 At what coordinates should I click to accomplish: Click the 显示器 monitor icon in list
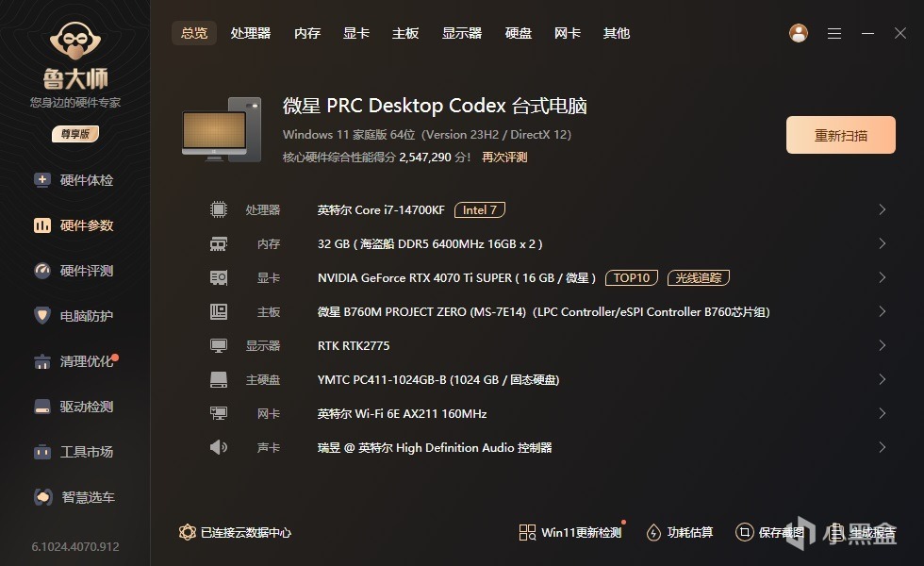219,345
